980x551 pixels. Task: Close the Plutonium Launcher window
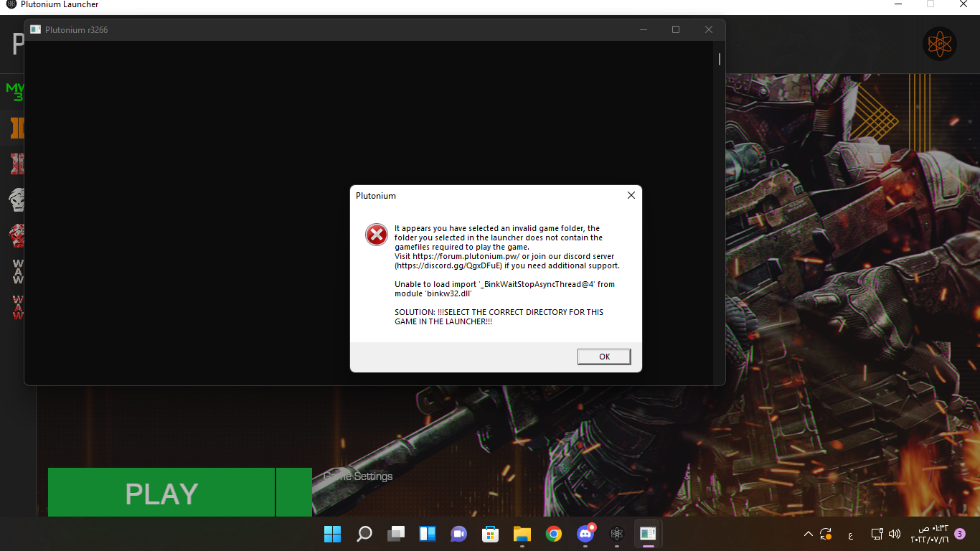pos(963,4)
